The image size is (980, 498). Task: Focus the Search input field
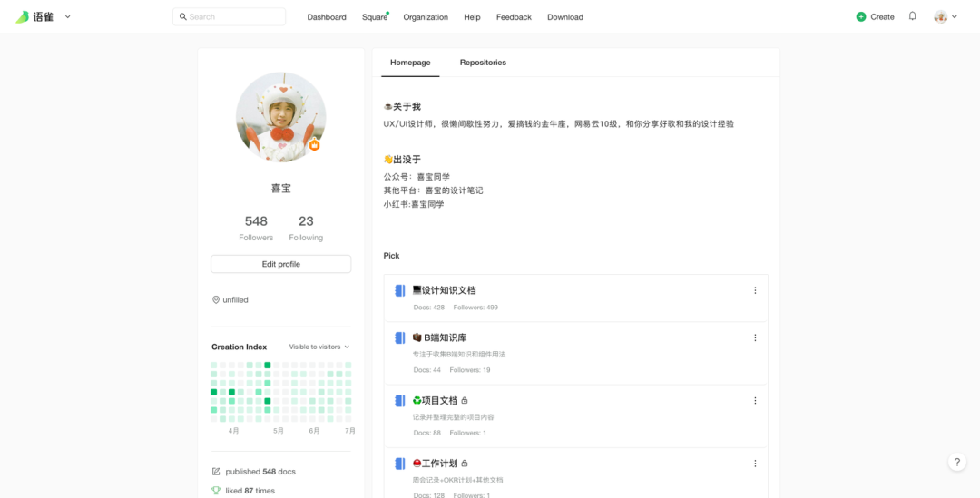[229, 17]
